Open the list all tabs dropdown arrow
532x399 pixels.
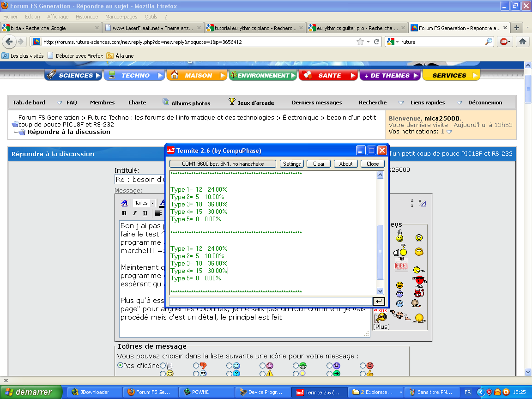pos(527,28)
